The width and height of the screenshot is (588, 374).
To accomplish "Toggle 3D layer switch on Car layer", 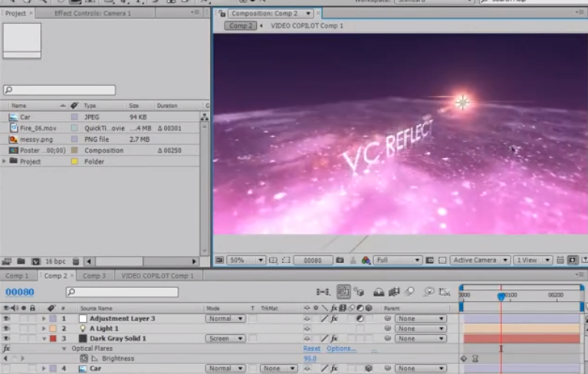I will tap(369, 369).
